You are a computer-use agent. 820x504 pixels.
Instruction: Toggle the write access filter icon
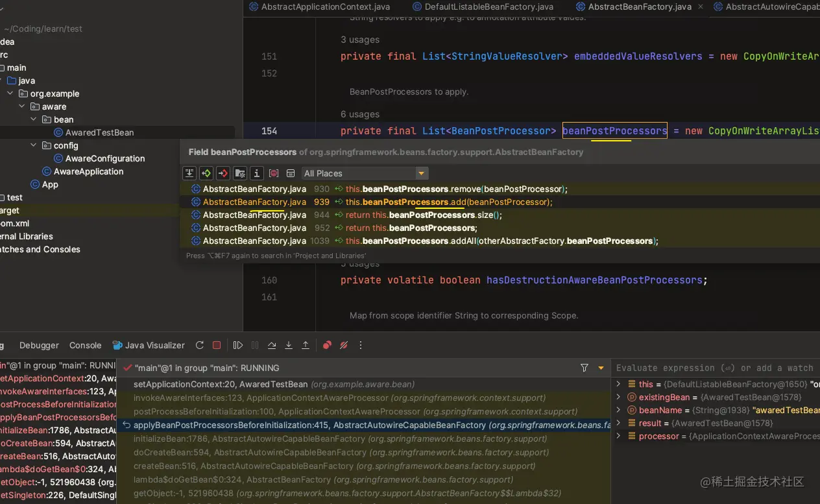click(223, 173)
